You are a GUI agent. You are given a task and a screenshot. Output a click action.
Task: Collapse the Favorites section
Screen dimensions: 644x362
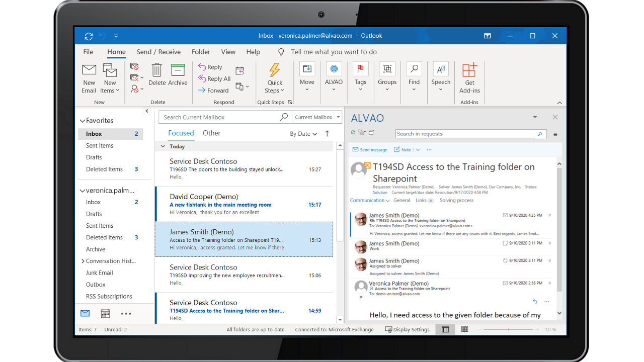point(83,121)
